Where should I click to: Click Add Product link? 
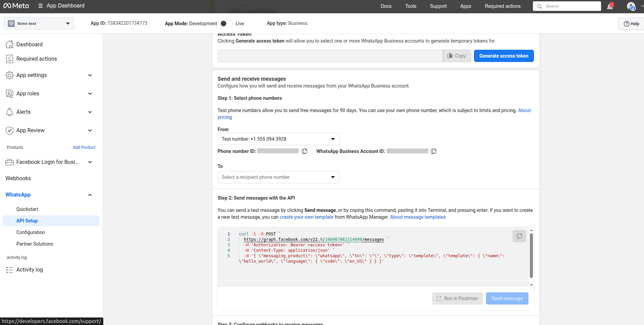click(x=84, y=148)
